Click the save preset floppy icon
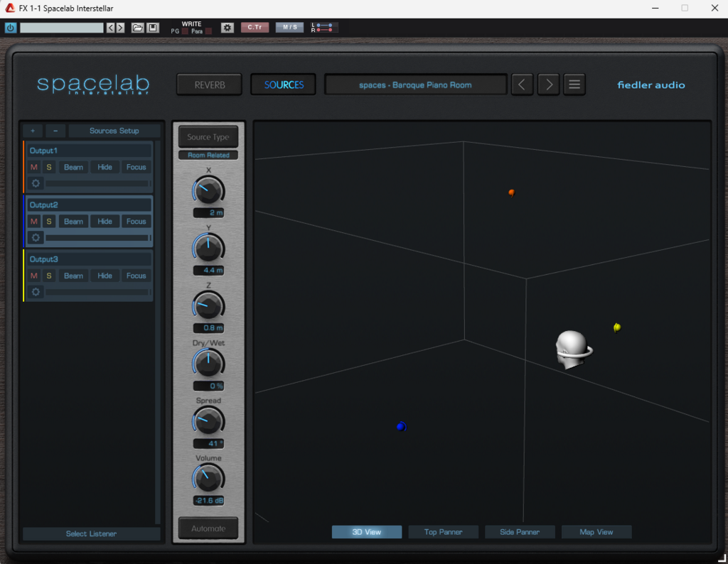 153,28
